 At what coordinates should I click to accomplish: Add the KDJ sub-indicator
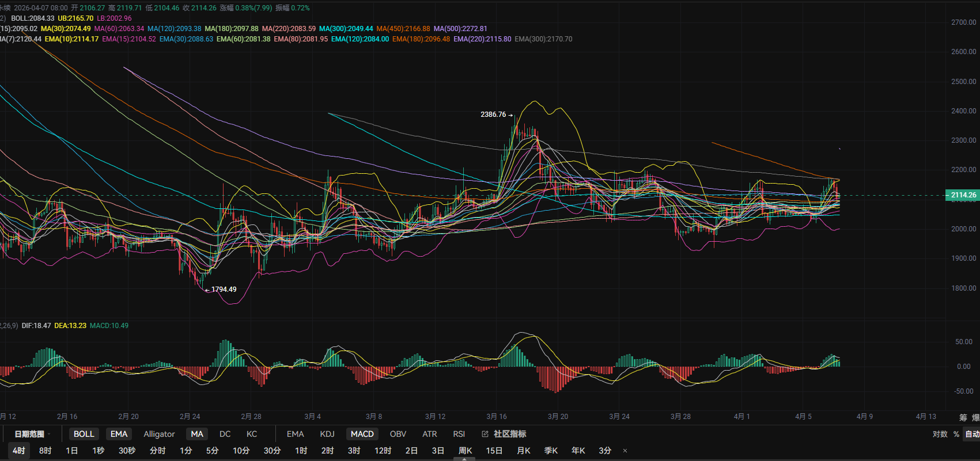[327, 434]
